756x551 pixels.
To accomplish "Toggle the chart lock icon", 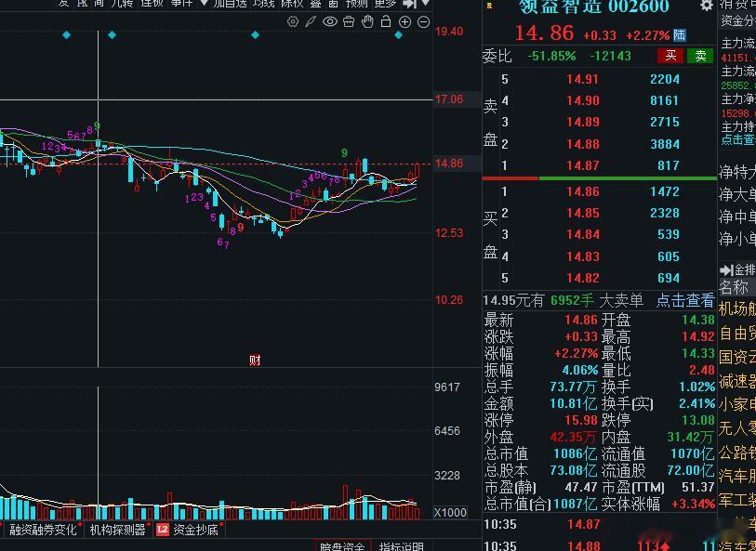I will click(386, 21).
